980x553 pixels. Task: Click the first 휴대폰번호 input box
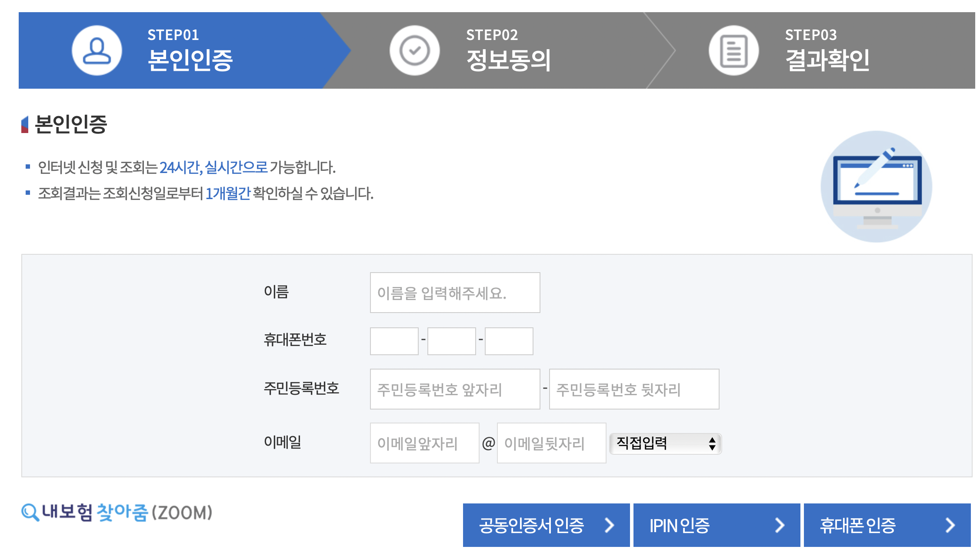[x=394, y=341]
